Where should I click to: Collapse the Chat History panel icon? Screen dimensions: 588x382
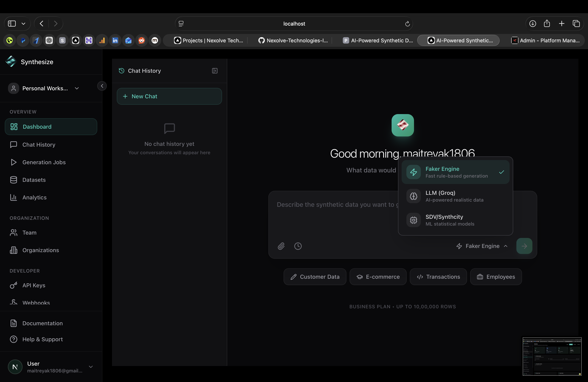[214, 71]
